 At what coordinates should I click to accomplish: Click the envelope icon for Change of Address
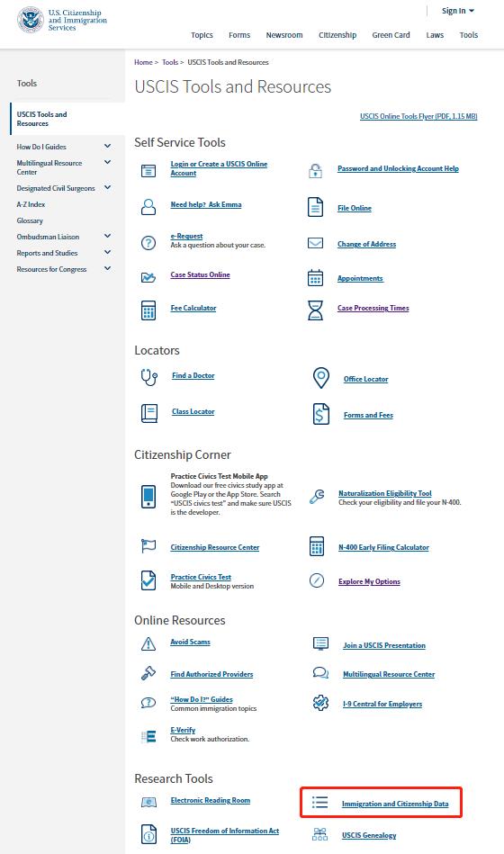click(316, 243)
